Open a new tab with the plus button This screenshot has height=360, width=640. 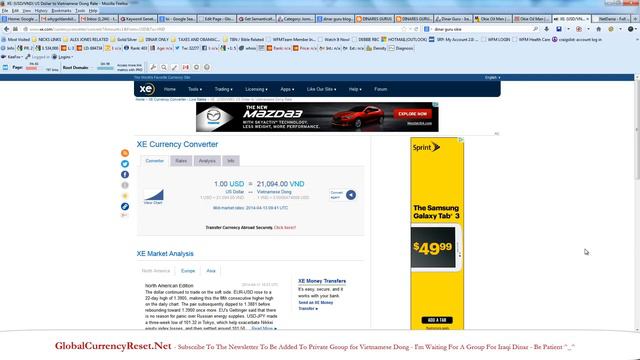point(635,19)
